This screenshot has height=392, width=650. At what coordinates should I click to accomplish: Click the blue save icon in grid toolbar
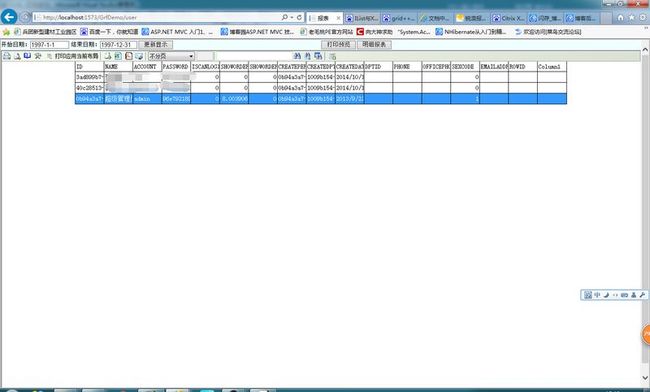tap(27, 56)
